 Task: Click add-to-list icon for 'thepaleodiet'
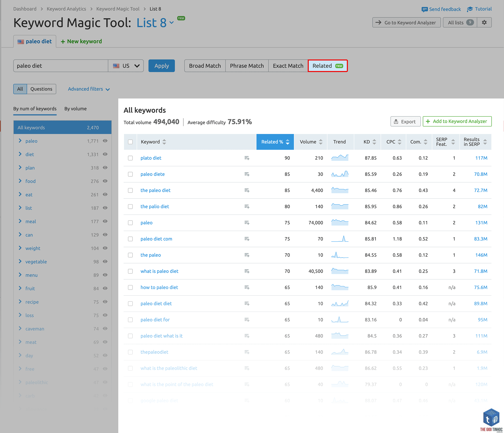click(247, 352)
